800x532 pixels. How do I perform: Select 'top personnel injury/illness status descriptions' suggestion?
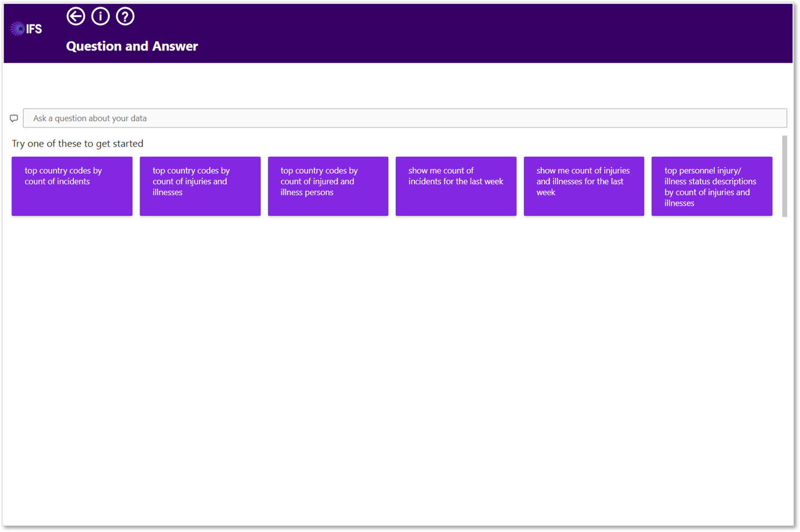coord(712,186)
